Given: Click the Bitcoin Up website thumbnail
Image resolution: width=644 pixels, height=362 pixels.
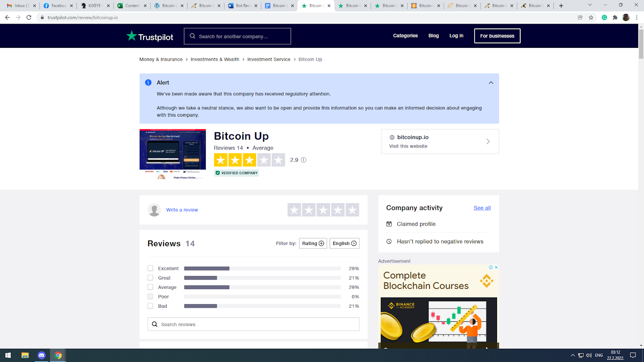Looking at the screenshot, I should pos(173,154).
